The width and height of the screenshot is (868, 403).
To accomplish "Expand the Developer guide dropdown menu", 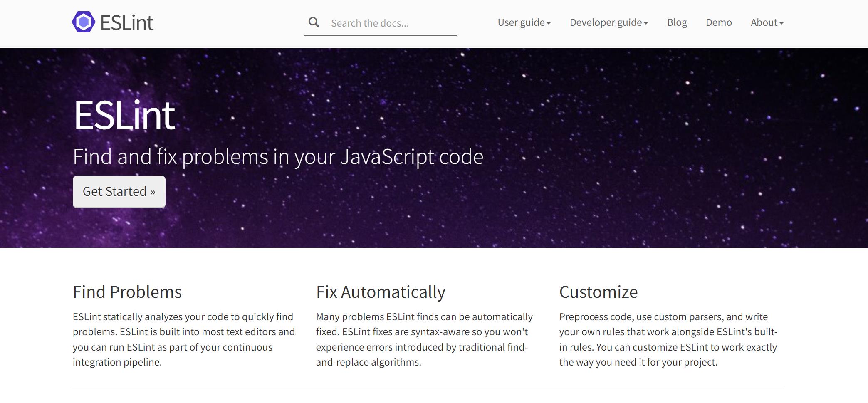I will tap(609, 22).
